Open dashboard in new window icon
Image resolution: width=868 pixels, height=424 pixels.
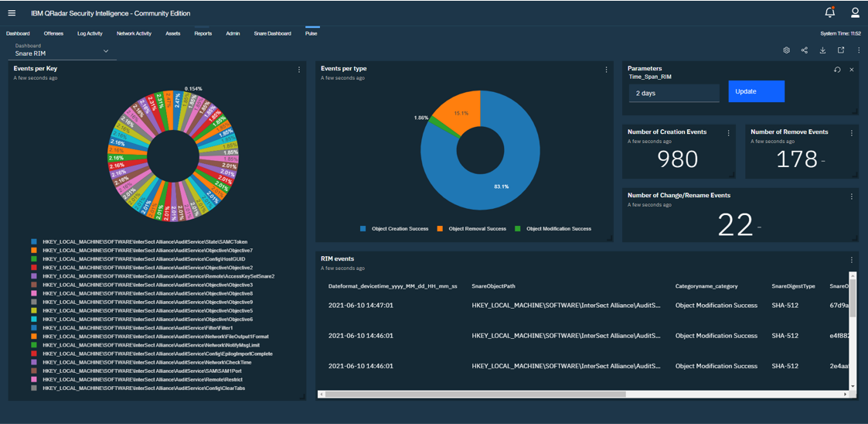841,50
